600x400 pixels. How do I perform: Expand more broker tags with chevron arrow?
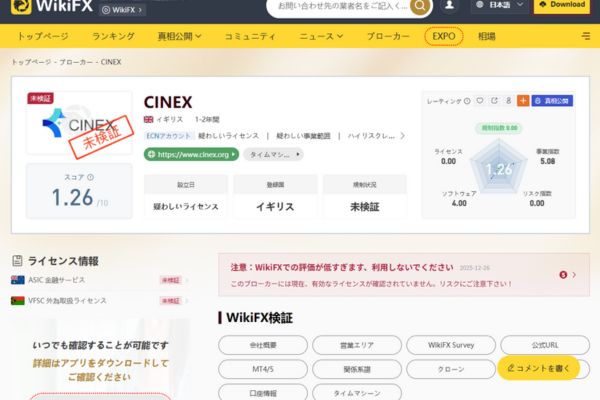click(x=403, y=136)
